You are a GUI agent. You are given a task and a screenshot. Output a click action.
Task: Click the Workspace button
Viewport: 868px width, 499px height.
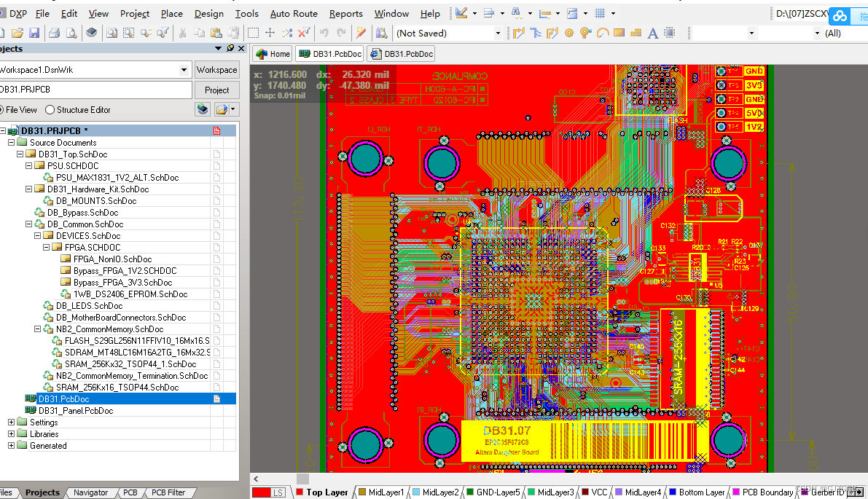click(217, 70)
